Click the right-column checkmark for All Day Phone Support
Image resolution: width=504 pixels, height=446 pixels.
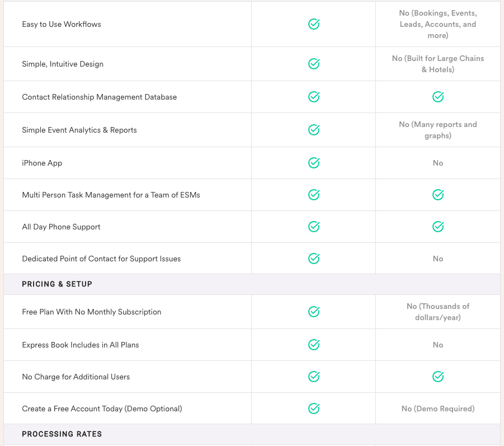click(x=438, y=227)
